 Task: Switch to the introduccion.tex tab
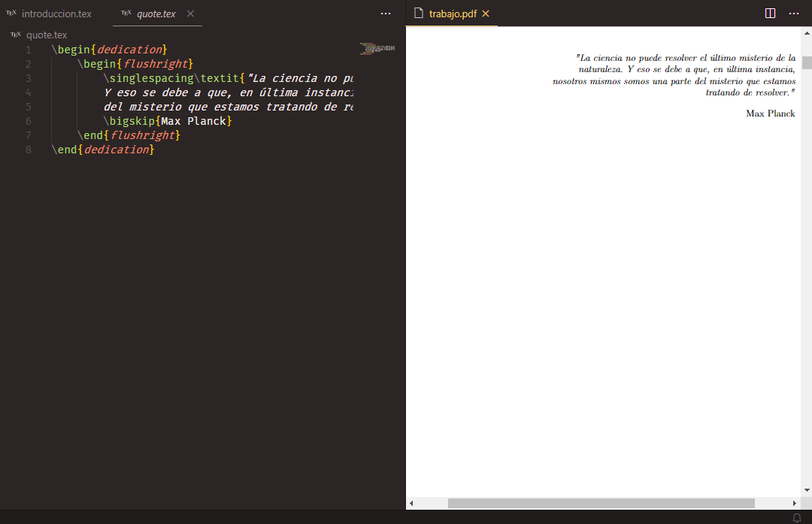(56, 13)
